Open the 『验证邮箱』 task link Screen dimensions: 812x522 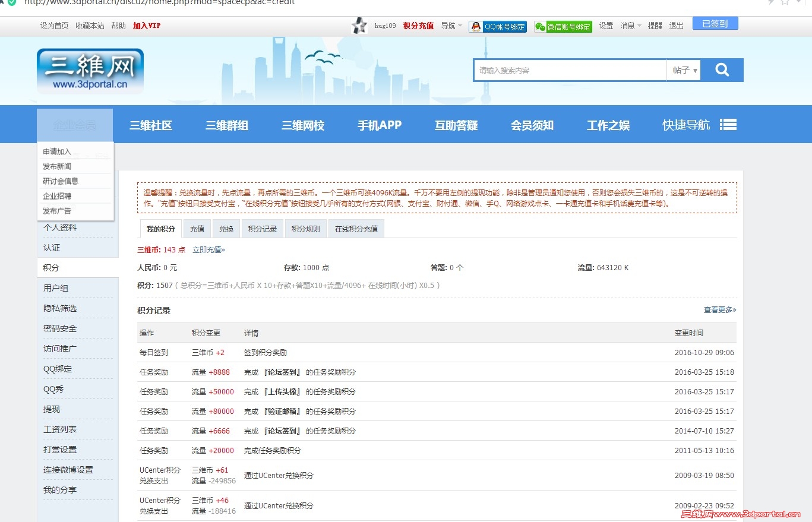[x=281, y=412]
